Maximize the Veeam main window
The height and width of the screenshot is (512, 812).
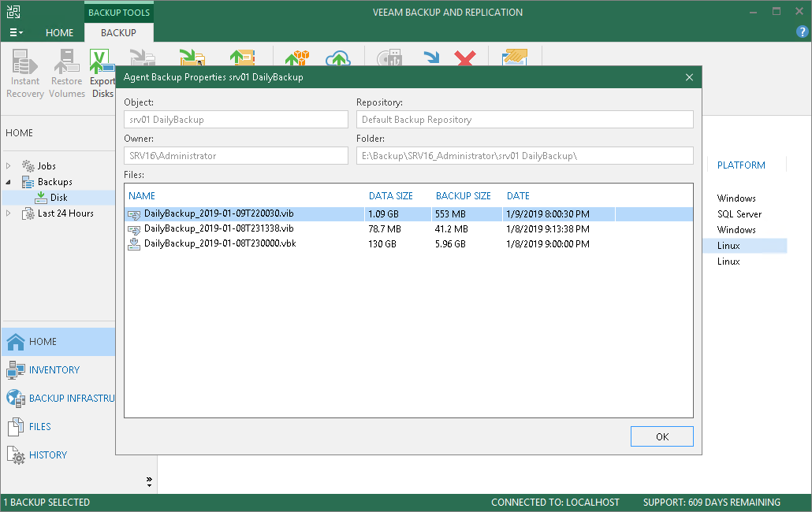(776, 11)
